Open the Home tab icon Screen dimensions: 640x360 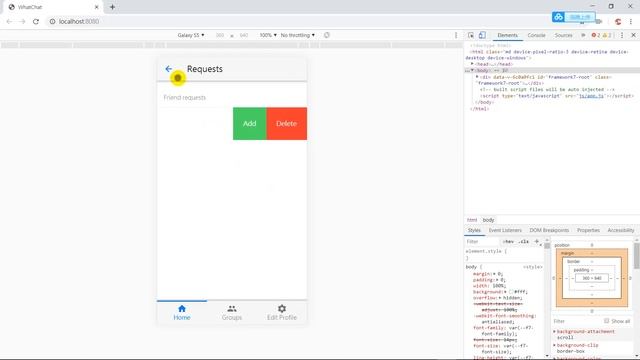[182, 309]
